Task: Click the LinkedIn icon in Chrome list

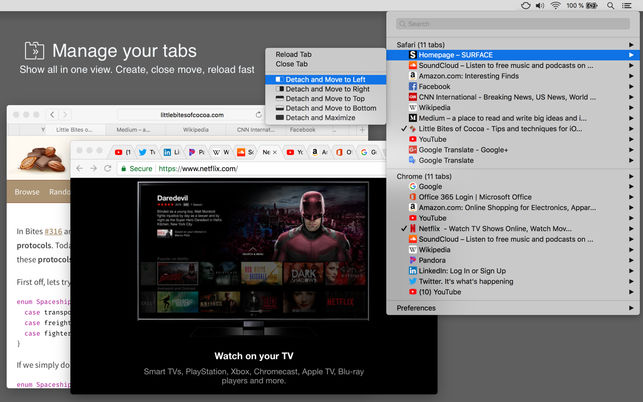Action: pos(413,271)
